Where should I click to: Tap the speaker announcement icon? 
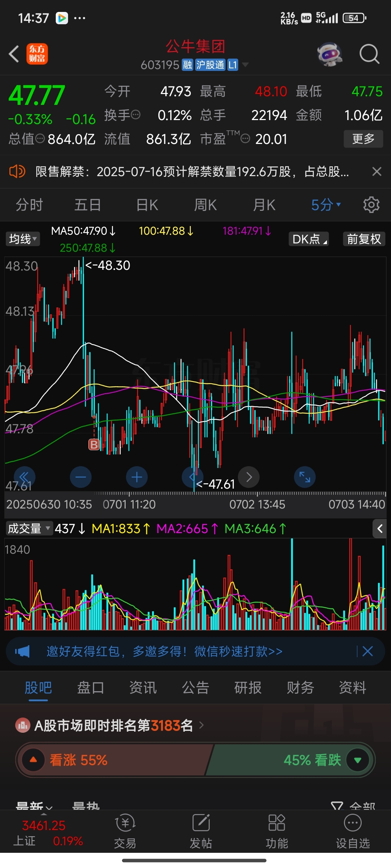coord(17,171)
